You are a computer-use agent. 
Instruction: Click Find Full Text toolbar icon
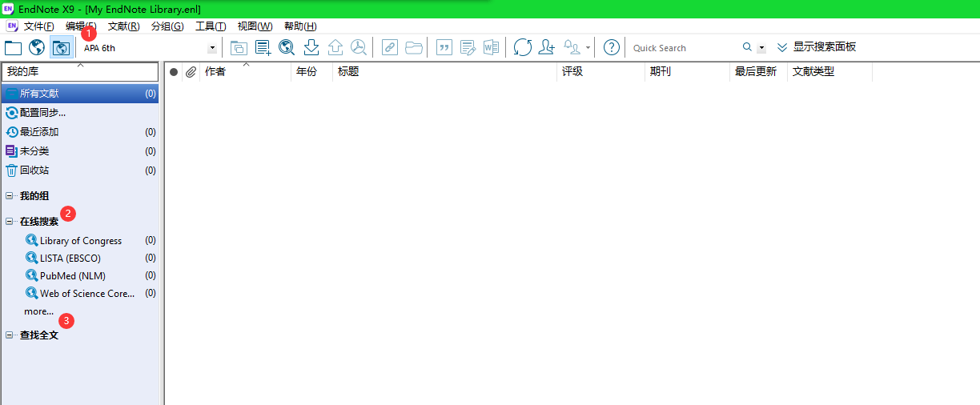tap(359, 47)
